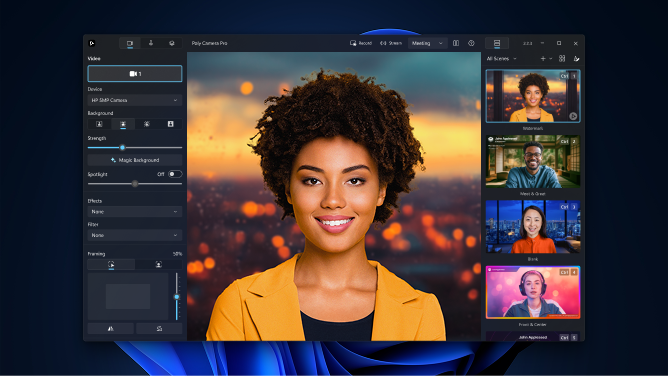Open the microphone audio tab
Image resolution: width=668 pixels, height=376 pixels.
tap(151, 43)
